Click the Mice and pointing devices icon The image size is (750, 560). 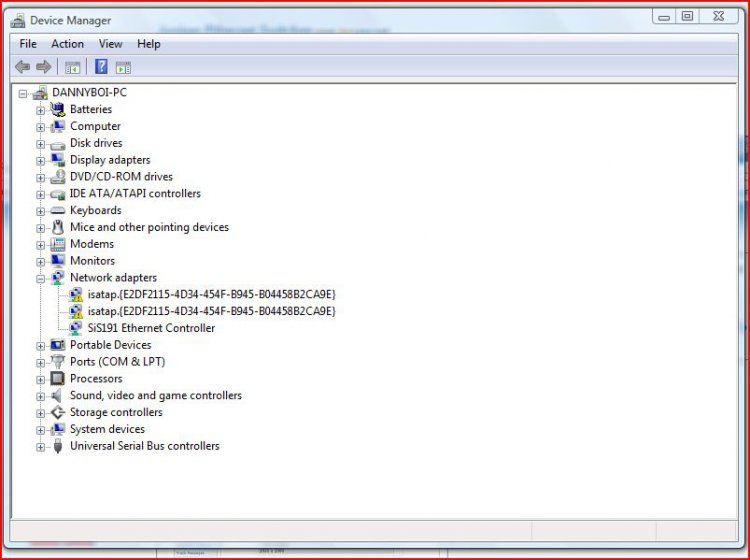[x=58, y=227]
